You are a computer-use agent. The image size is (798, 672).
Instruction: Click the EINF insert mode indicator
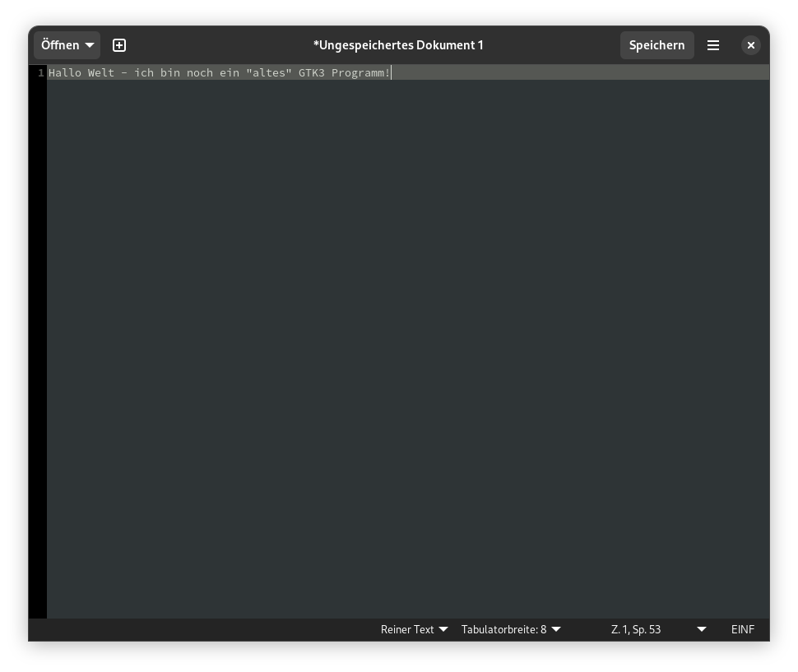[743, 630]
